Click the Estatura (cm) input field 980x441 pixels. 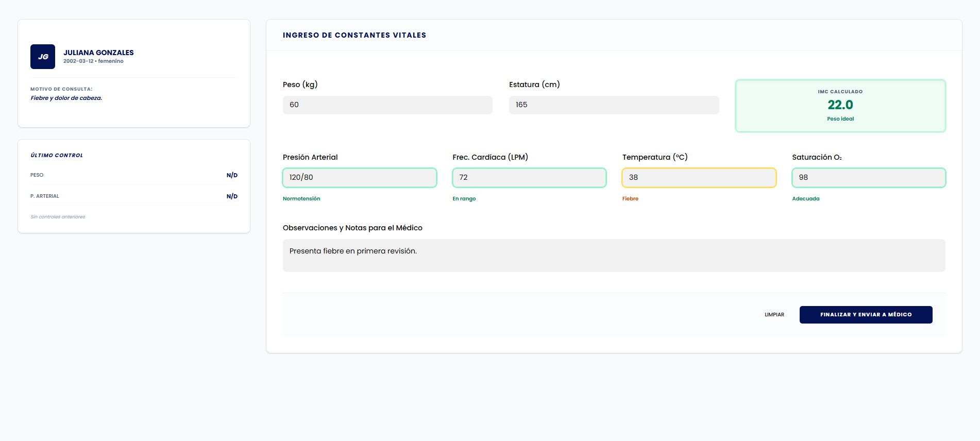(x=614, y=105)
